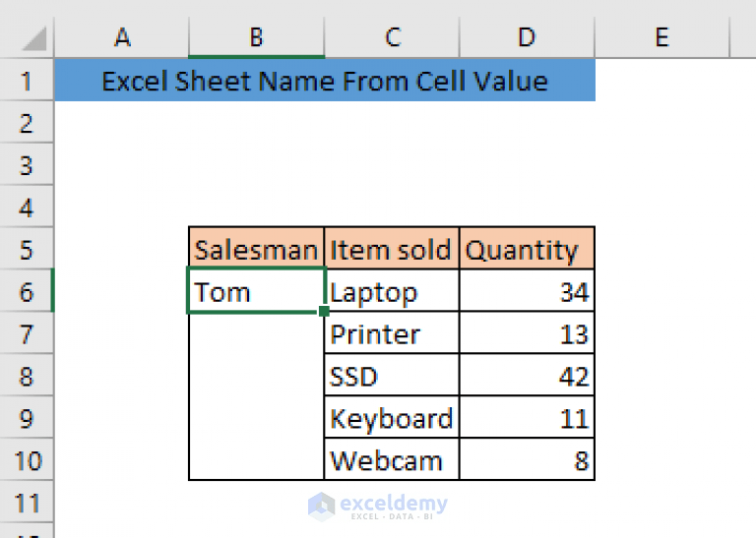
Task: Click the Quantity header cell
Action: tap(527, 249)
